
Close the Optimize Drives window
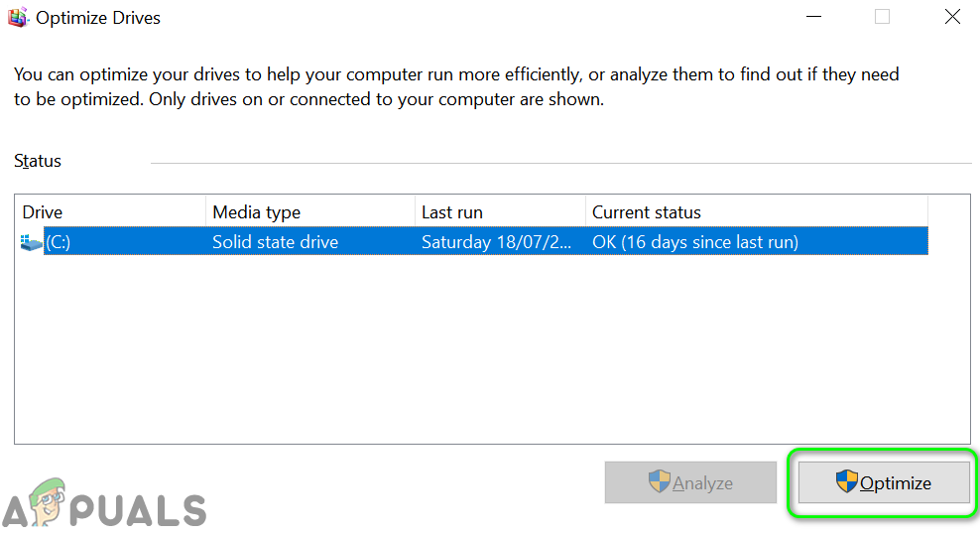coord(952,17)
